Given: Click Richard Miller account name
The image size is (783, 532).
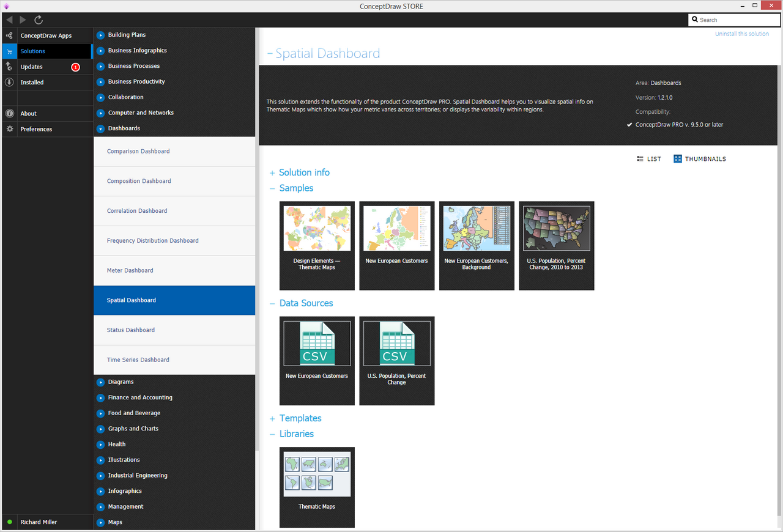Looking at the screenshot, I should tap(39, 522).
